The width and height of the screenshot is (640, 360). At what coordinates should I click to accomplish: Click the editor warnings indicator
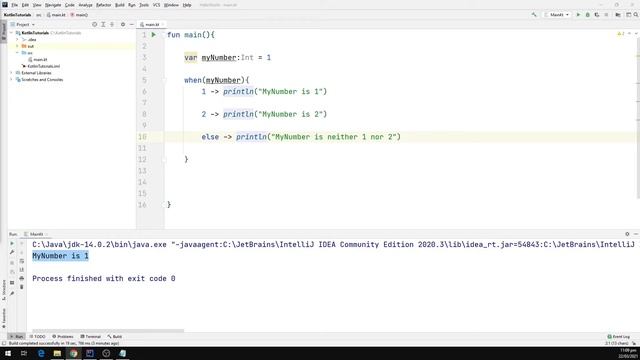tap(621, 34)
